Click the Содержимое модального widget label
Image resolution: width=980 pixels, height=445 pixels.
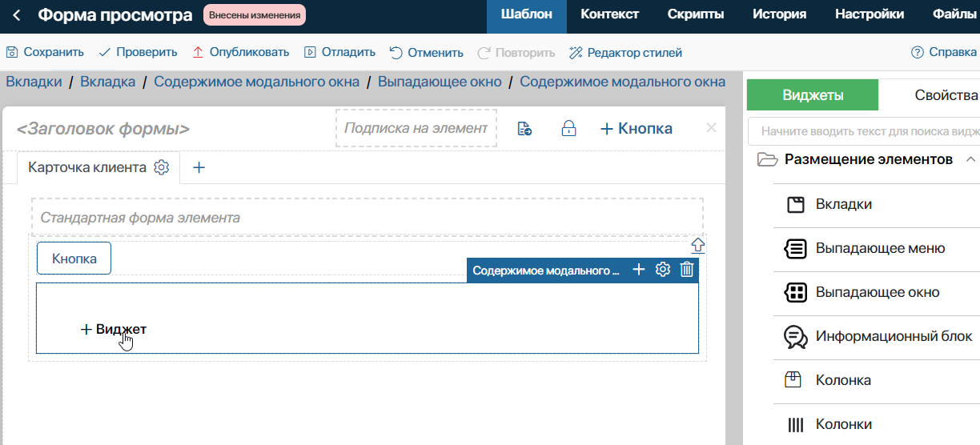(x=546, y=271)
